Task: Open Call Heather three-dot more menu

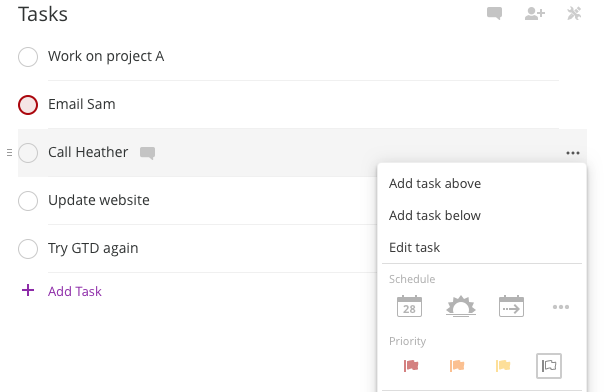Action: [x=573, y=153]
